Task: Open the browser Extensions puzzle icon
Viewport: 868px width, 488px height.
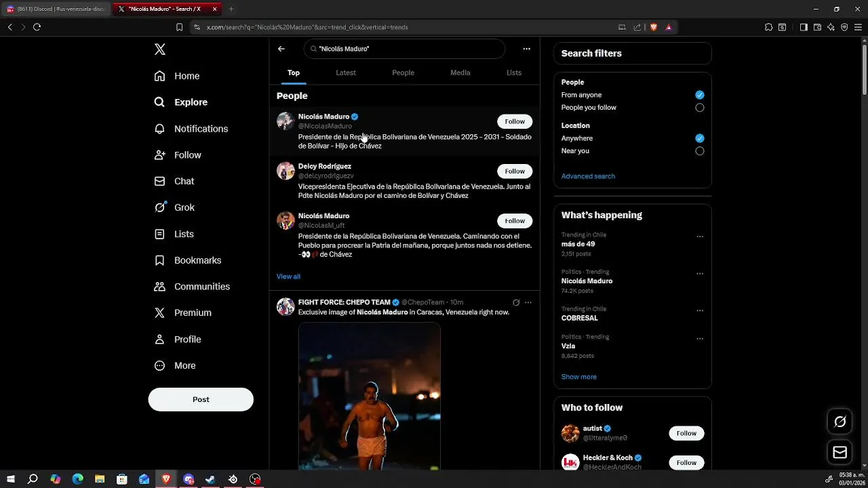Action: [768, 27]
